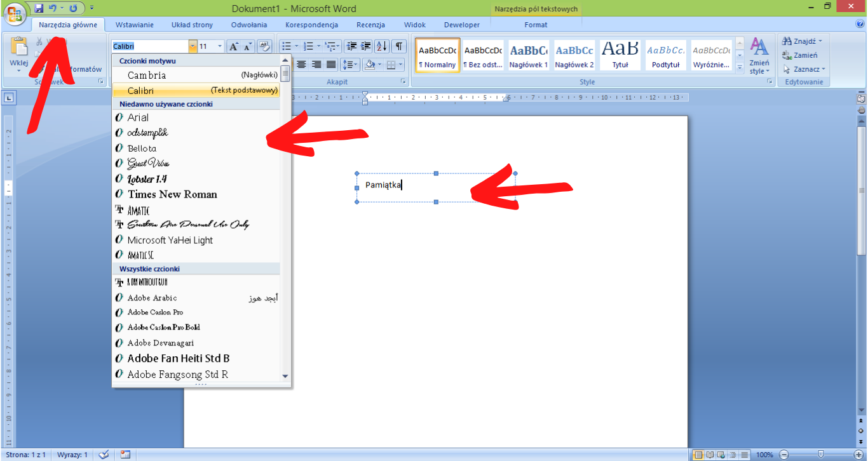Open the Zaznacz select dropdown
The width and height of the screenshot is (868, 461).
coord(804,69)
